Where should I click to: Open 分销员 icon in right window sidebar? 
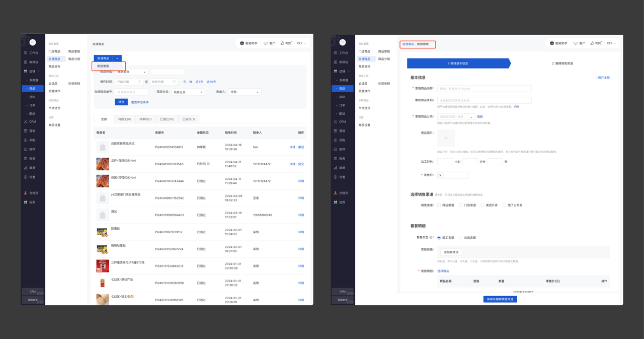pos(336,193)
